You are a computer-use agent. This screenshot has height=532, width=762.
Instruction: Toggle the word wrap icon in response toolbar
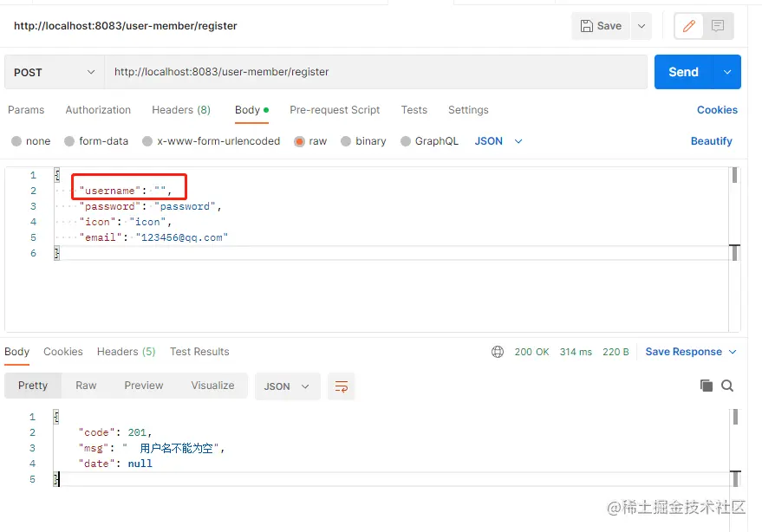(x=342, y=386)
